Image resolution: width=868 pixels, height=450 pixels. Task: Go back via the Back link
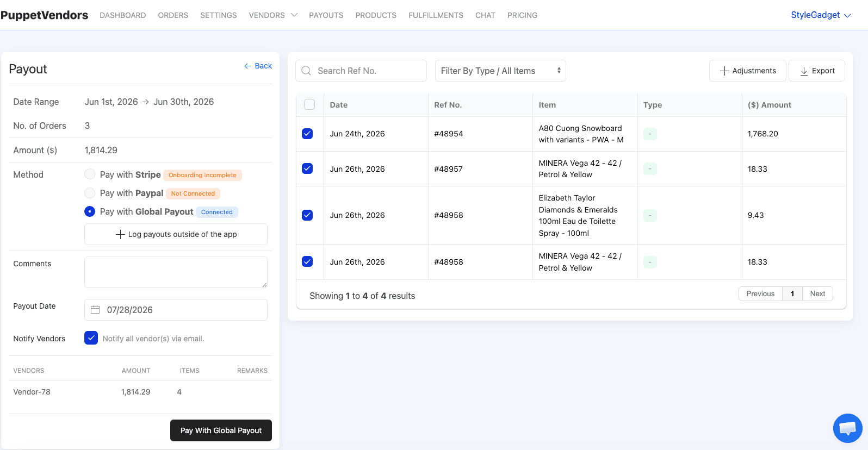(258, 66)
